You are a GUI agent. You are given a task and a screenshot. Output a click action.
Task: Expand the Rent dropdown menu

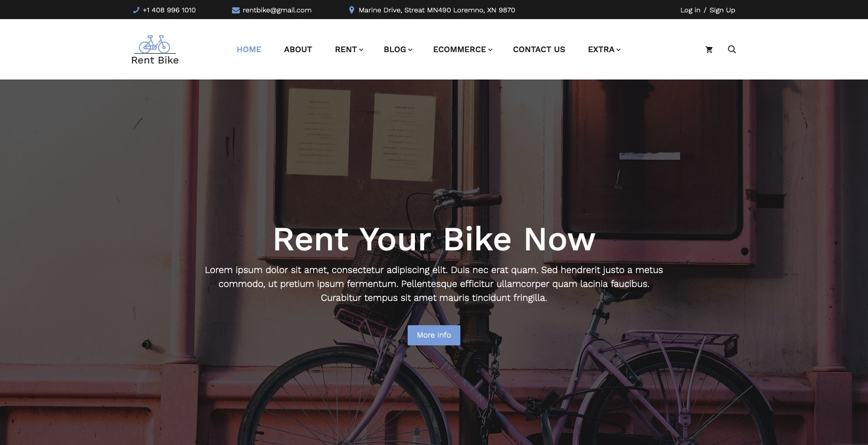[x=349, y=50]
